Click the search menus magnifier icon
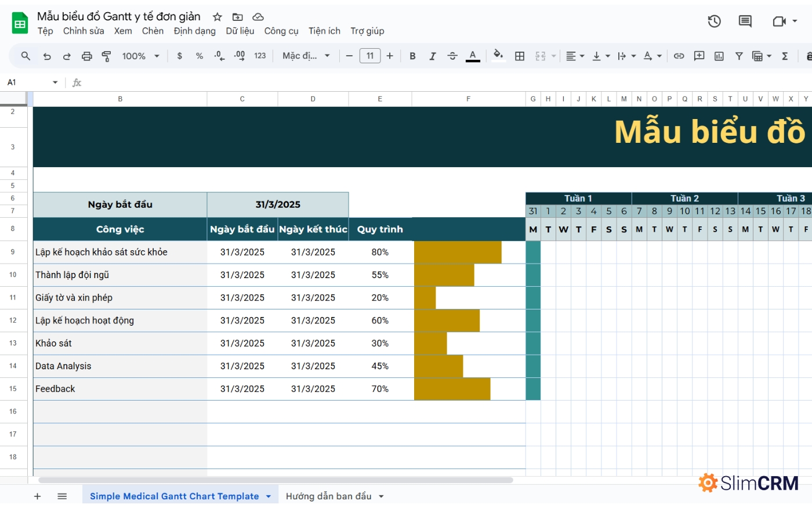This screenshot has width=812, height=508. click(26, 56)
